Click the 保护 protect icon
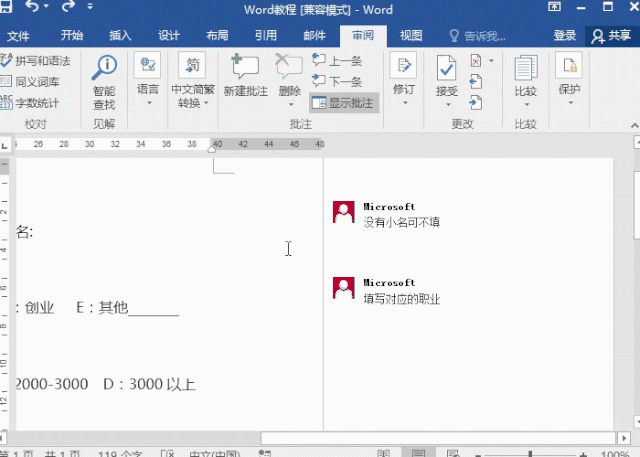The width and height of the screenshot is (640, 457). (x=569, y=65)
